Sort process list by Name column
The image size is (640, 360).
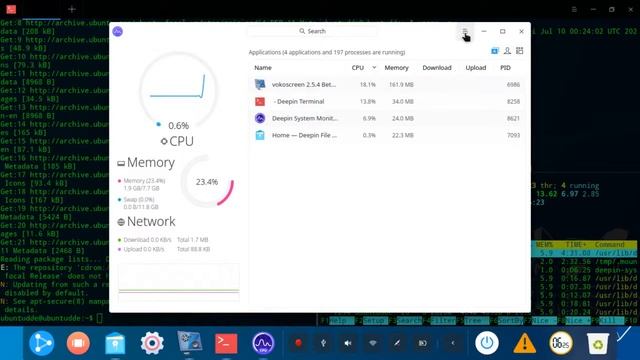point(263,68)
